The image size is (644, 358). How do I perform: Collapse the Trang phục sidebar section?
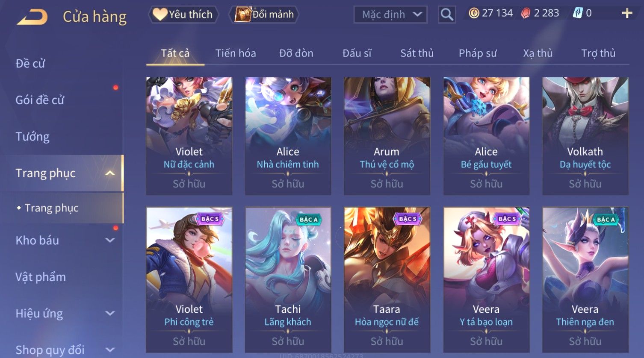pyautogui.click(x=110, y=173)
